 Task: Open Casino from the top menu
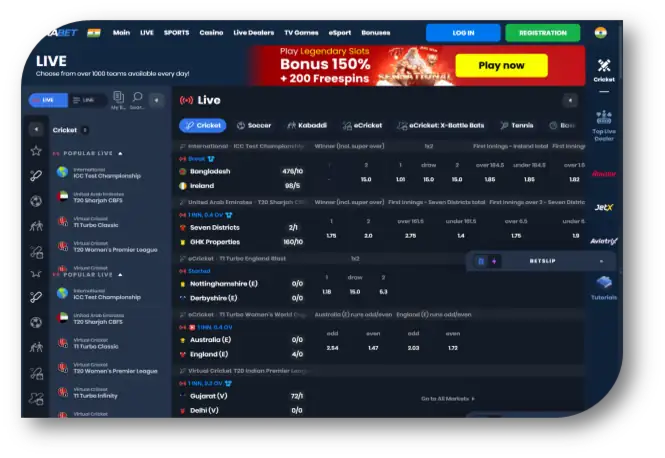pos(211,32)
